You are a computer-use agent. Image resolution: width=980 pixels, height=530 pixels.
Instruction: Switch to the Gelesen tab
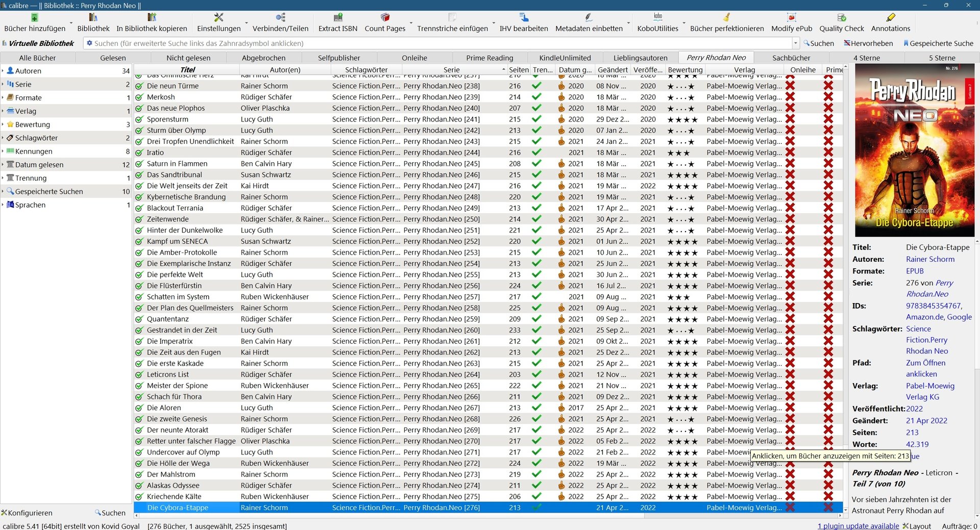coord(113,58)
